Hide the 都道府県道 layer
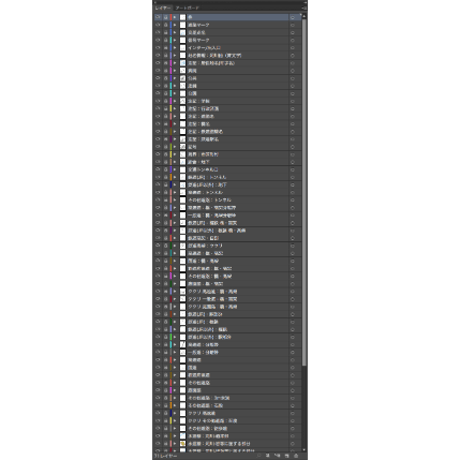Image resolution: width=460 pixels, height=460 pixels. pos(158,375)
